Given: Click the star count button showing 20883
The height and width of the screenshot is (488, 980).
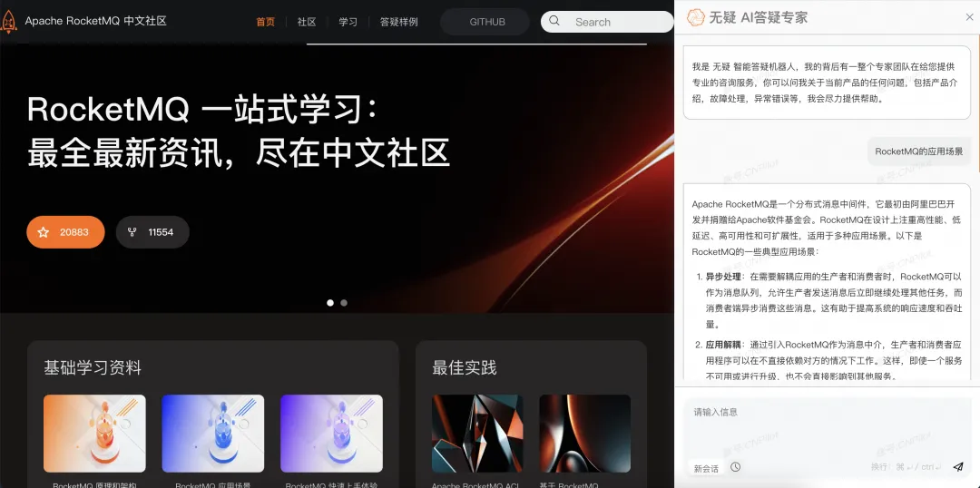Looking at the screenshot, I should click(65, 232).
